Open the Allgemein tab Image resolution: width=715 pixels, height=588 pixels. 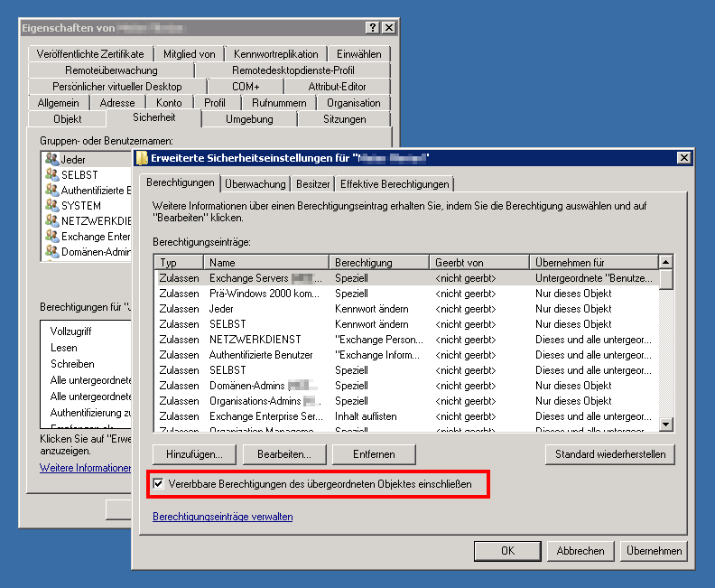[x=59, y=103]
